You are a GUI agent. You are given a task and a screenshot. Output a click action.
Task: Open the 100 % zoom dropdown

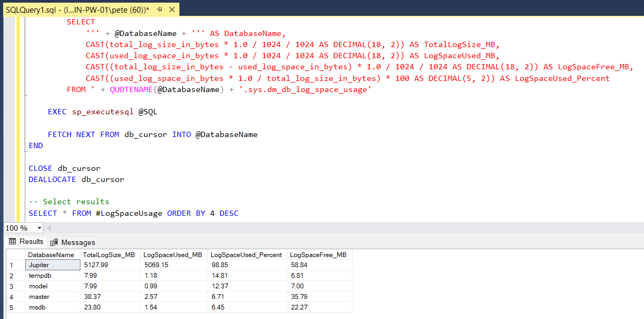coord(39,228)
